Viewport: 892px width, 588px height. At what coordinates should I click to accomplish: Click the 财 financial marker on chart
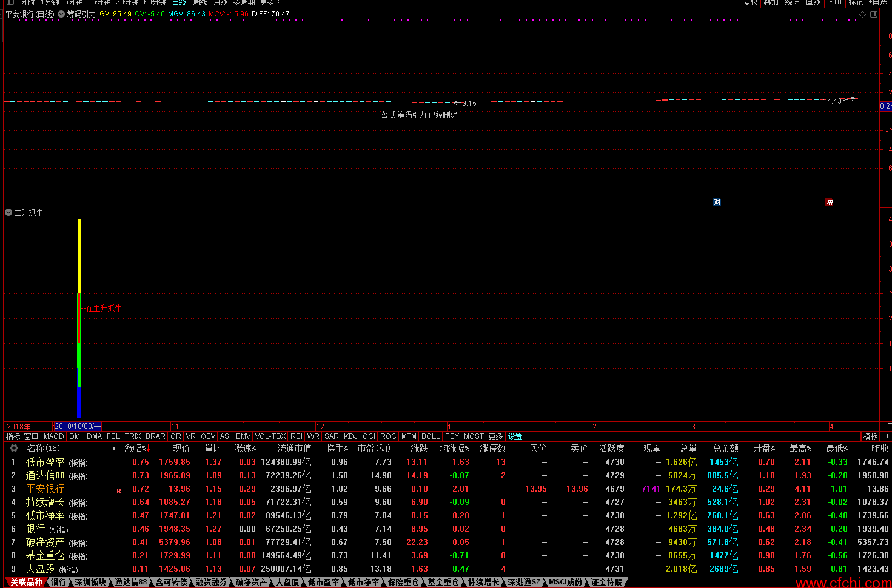coord(717,202)
